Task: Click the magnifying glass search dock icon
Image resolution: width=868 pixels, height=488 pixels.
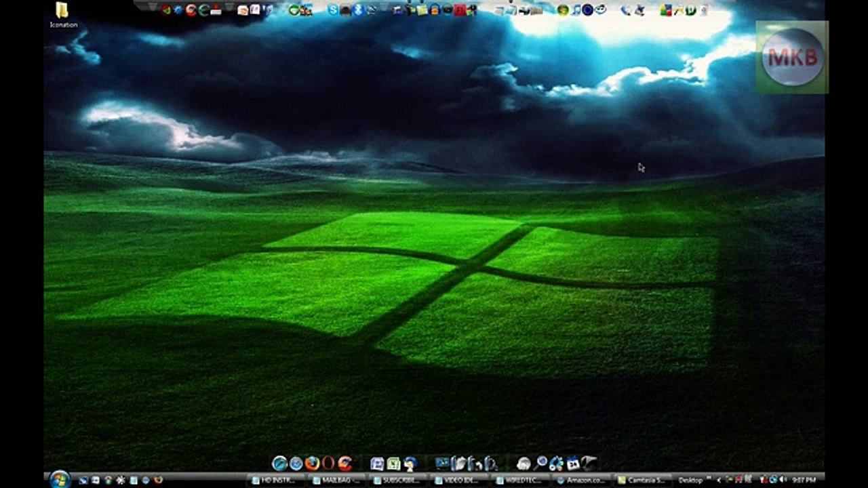Action: 540,463
